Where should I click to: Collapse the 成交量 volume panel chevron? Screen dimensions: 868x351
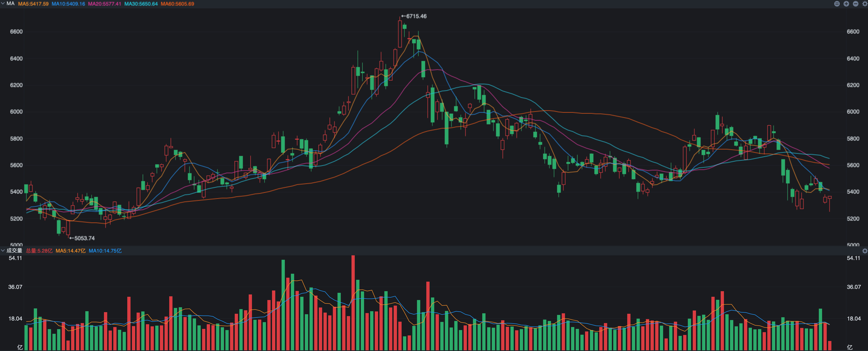[x=3, y=250]
